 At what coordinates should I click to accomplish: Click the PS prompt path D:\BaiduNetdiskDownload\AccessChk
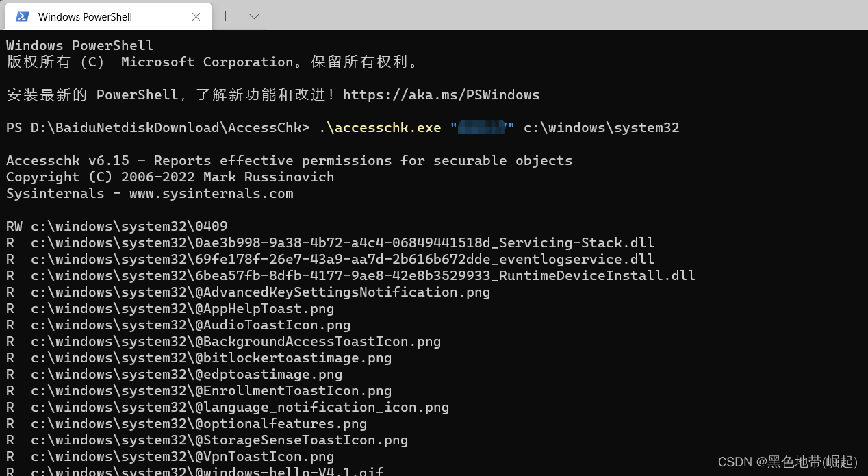coord(157,127)
